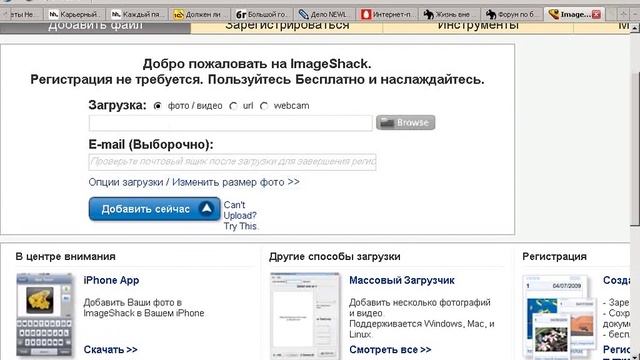Click the scrollbar up arrow

635,28
